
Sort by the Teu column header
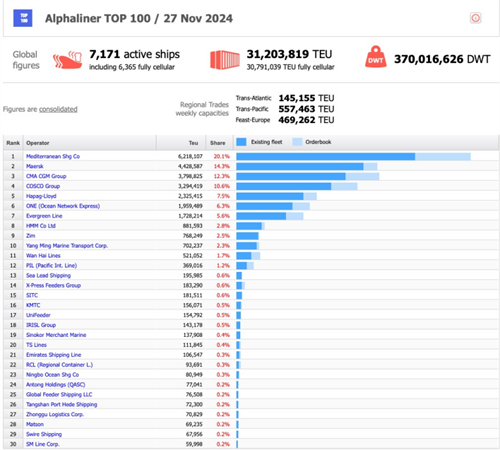(x=193, y=143)
